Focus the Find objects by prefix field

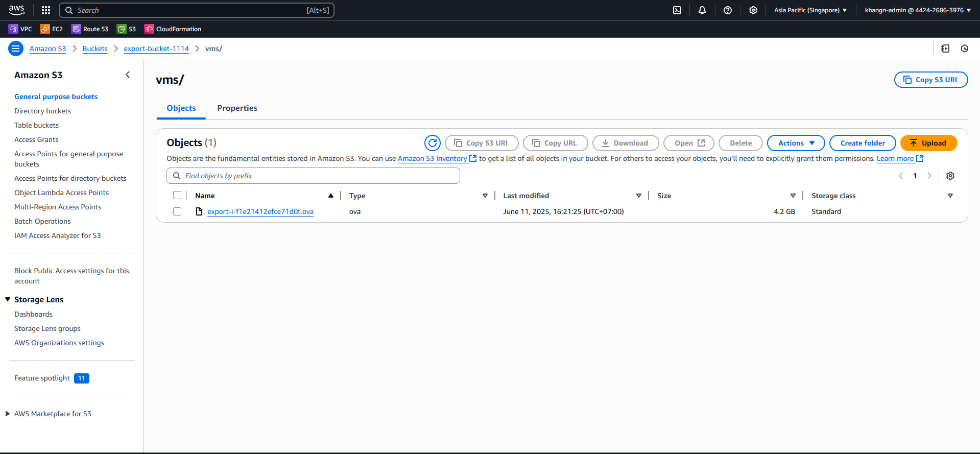313,176
